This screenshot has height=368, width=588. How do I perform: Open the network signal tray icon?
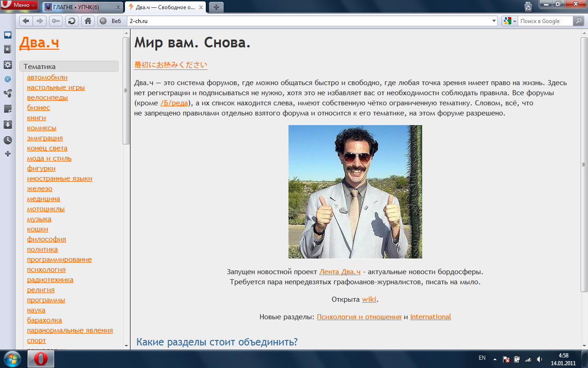[528, 359]
